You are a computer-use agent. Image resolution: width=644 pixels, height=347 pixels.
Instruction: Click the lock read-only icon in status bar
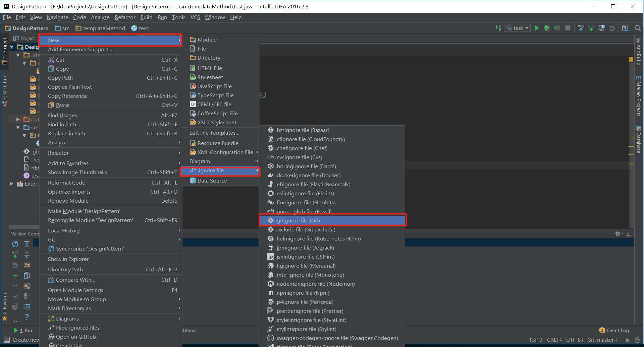pos(627,340)
